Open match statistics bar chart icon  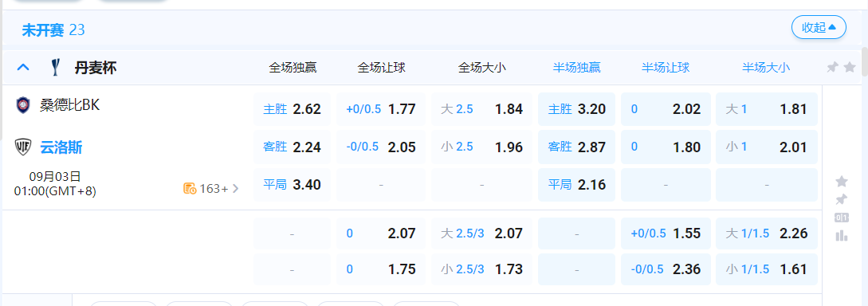click(x=842, y=236)
